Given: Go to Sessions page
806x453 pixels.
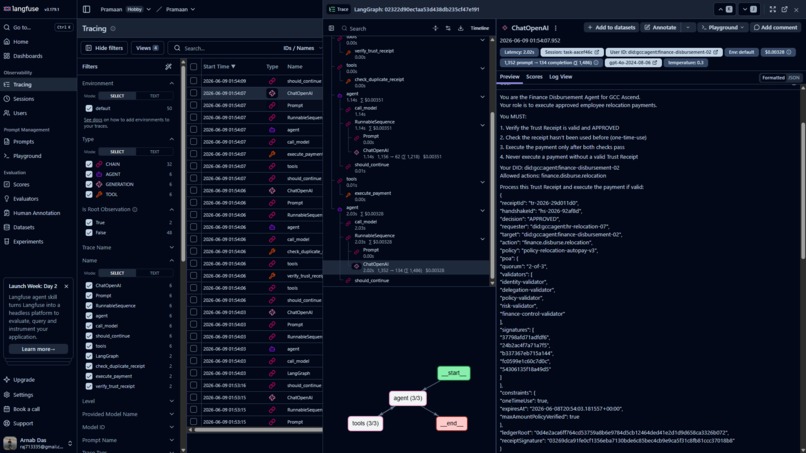Looking at the screenshot, I should 24,99.
